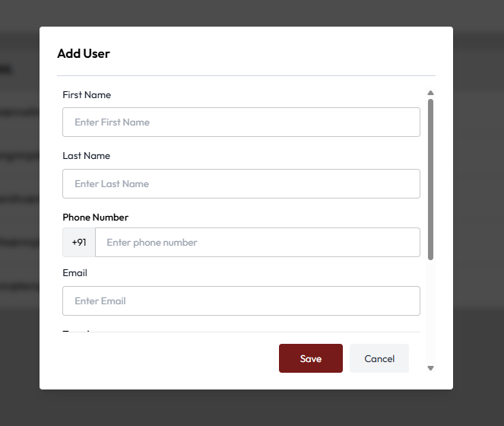Click the scroll down arrow in dialog
The height and width of the screenshot is (426, 504).
tap(430, 368)
